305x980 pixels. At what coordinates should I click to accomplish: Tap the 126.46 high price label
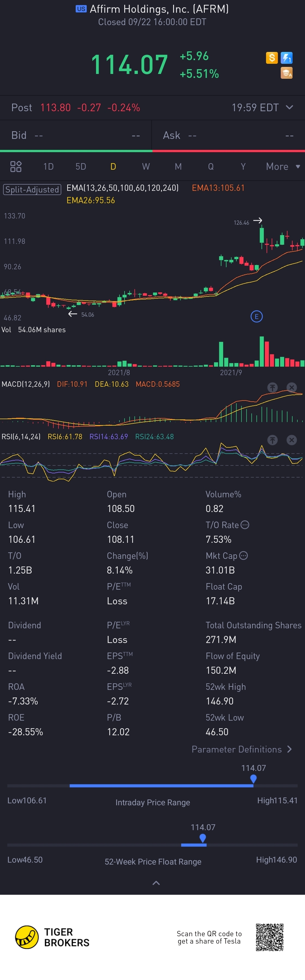(x=241, y=222)
